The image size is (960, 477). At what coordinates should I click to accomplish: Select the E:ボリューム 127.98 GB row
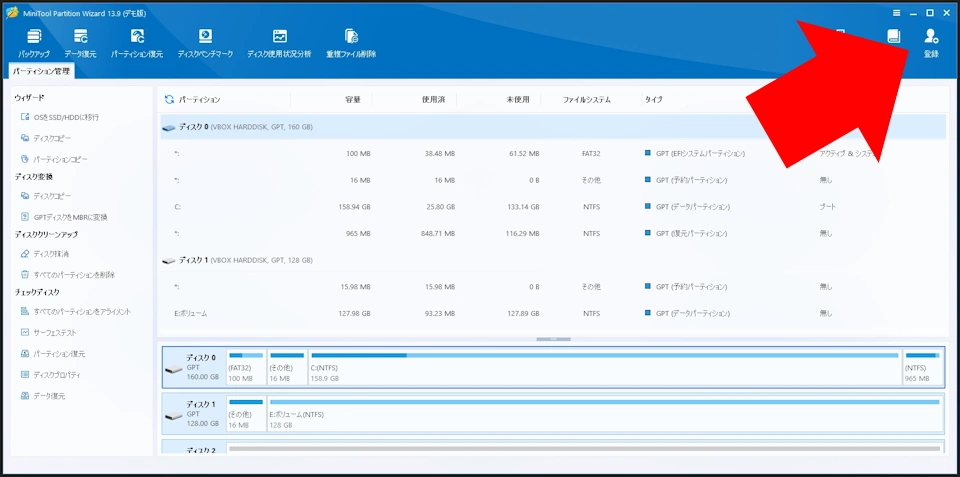click(553, 314)
